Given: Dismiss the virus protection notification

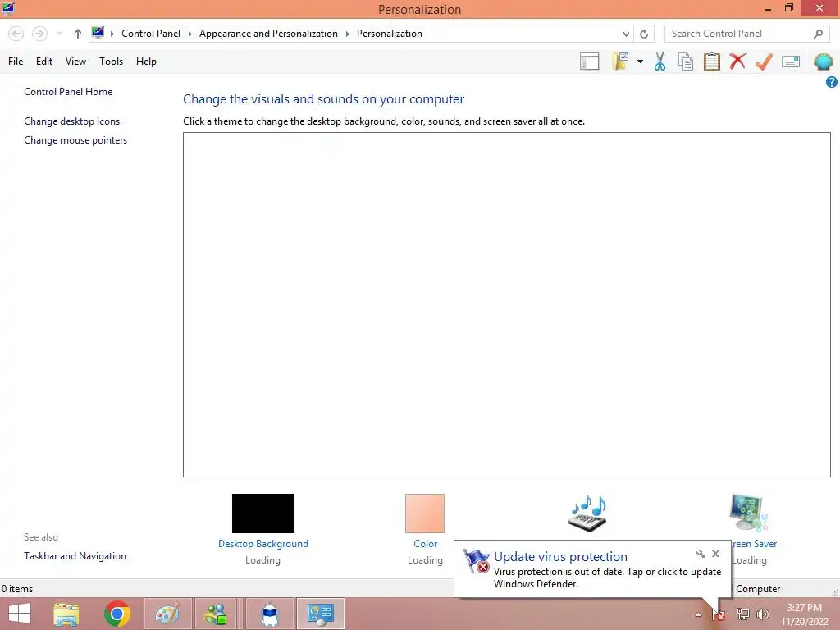Looking at the screenshot, I should (715, 554).
